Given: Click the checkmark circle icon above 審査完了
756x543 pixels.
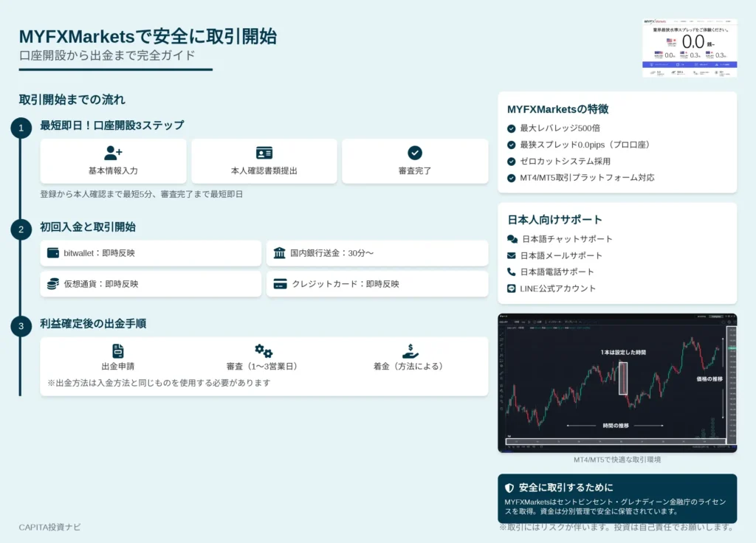Looking at the screenshot, I should point(415,153).
